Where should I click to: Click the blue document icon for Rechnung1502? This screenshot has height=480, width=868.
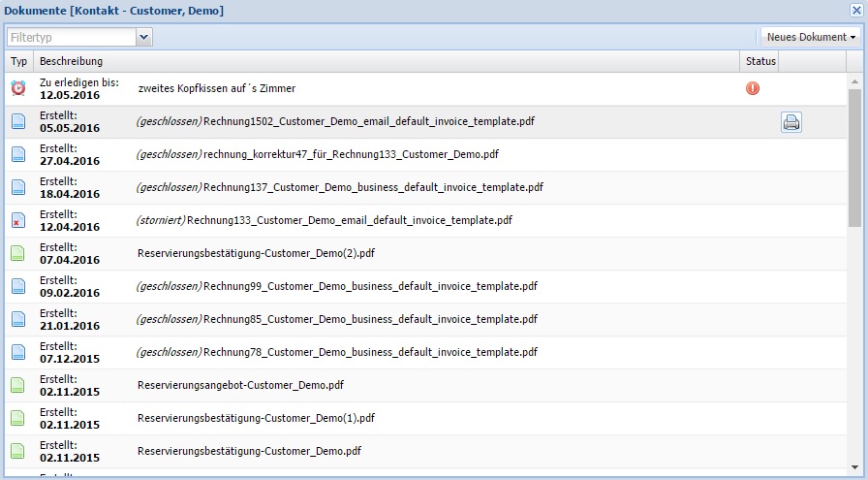click(18, 122)
